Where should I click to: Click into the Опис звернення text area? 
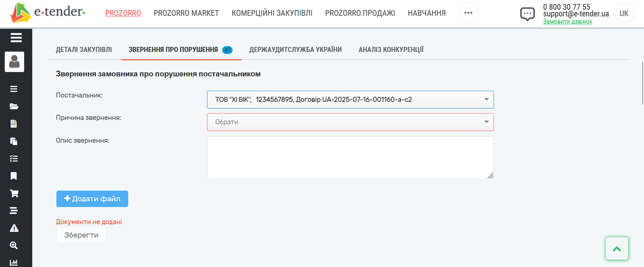pos(350,157)
